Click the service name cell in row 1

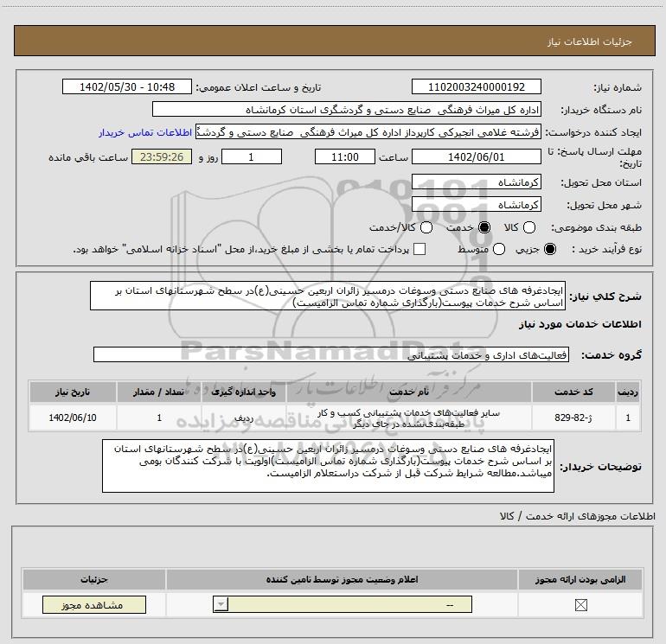pos(408,418)
